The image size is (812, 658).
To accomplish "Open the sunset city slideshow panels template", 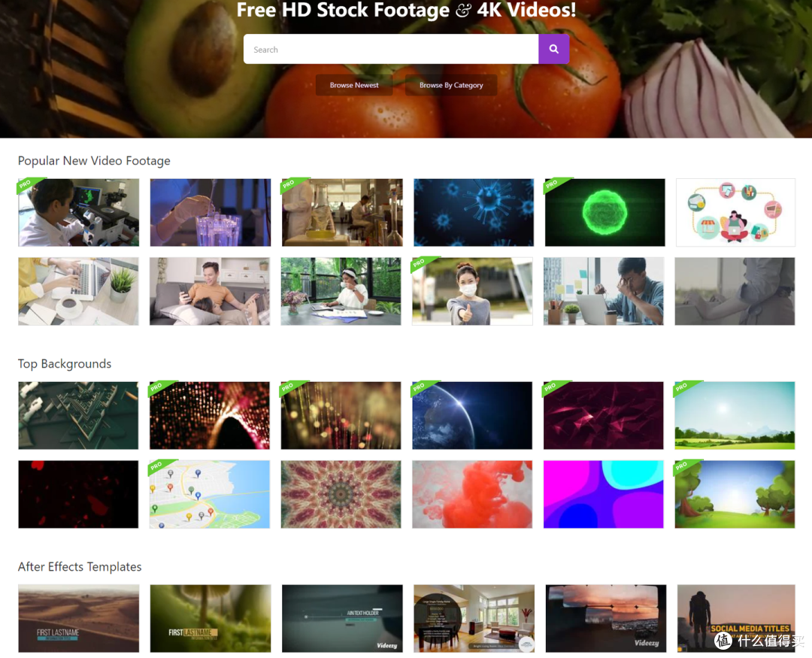I will click(x=606, y=619).
